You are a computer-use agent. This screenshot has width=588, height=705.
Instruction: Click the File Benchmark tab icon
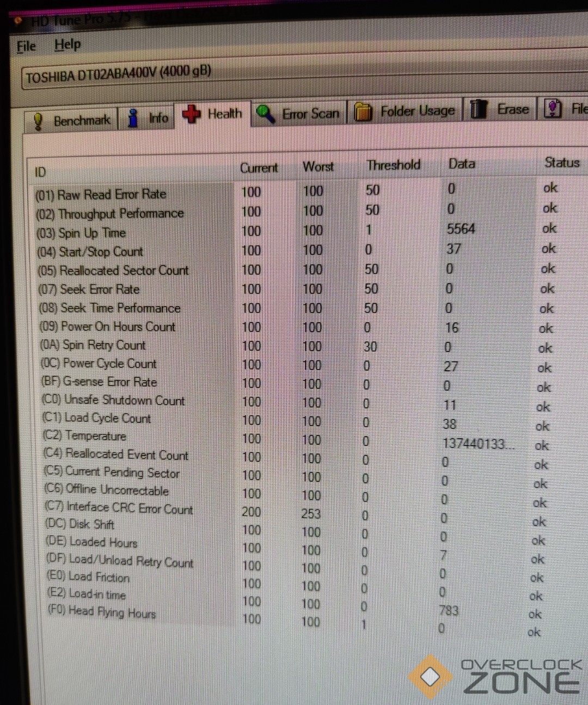coord(553,108)
